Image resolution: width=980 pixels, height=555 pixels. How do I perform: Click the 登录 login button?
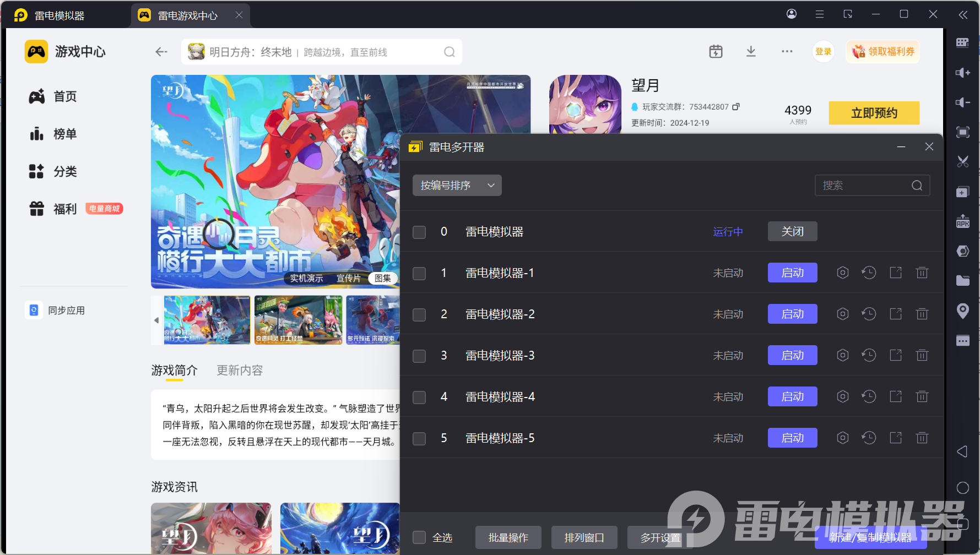[x=824, y=52]
